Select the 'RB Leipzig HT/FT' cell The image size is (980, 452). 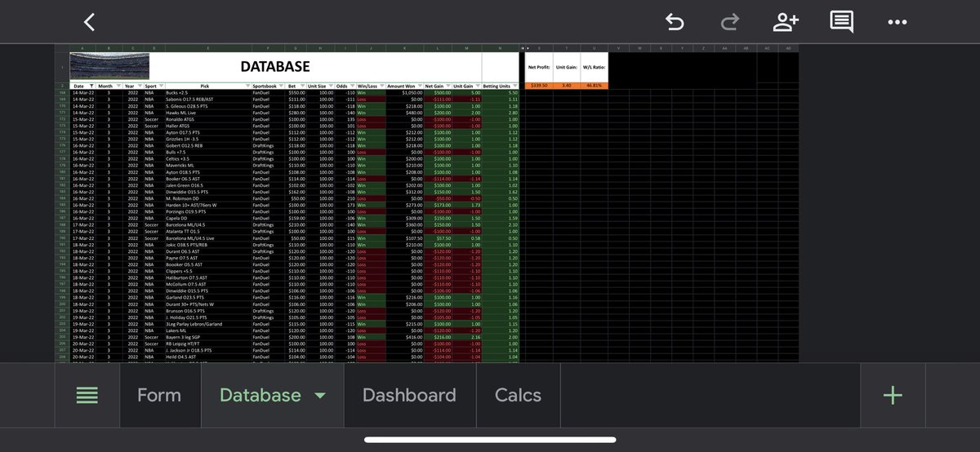coord(208,343)
